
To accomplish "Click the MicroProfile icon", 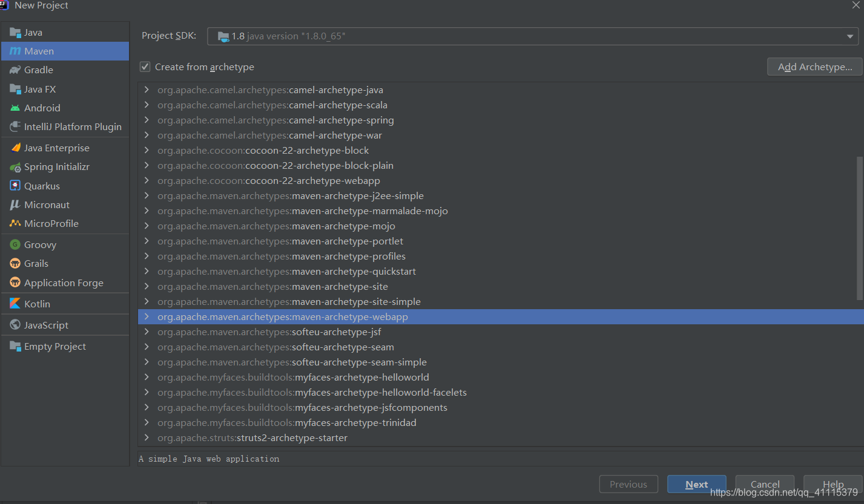I will (15, 223).
